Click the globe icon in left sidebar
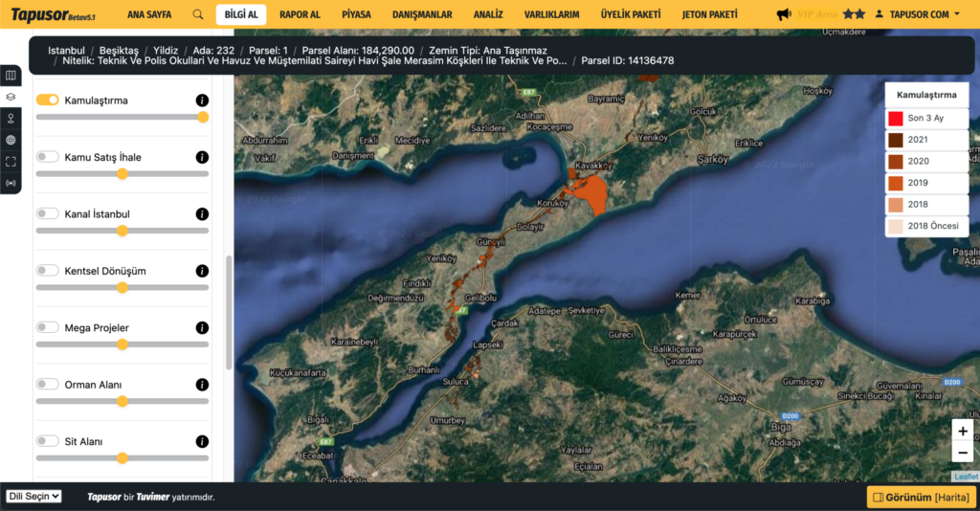 point(11,140)
